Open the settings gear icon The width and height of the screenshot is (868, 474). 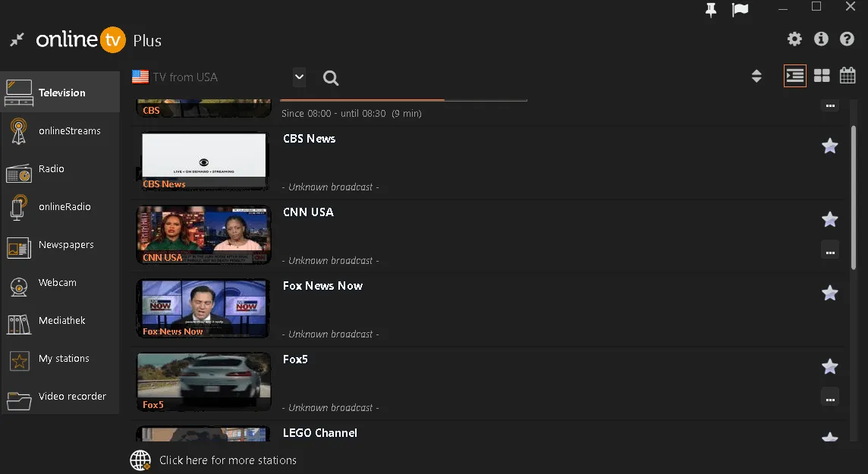794,39
